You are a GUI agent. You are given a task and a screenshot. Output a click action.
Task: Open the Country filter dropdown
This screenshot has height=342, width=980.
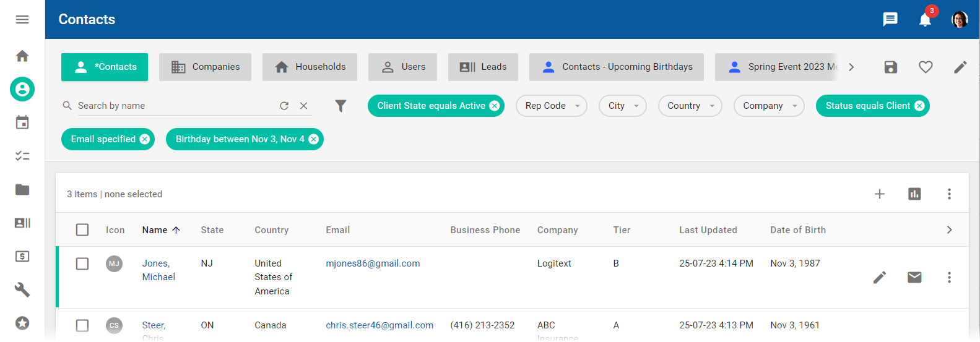point(690,106)
